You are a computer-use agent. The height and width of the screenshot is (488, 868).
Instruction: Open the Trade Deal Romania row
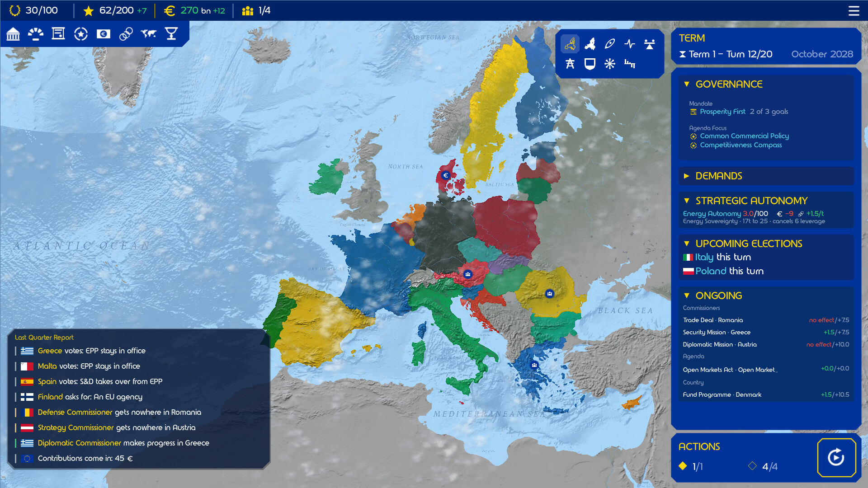[766, 320]
